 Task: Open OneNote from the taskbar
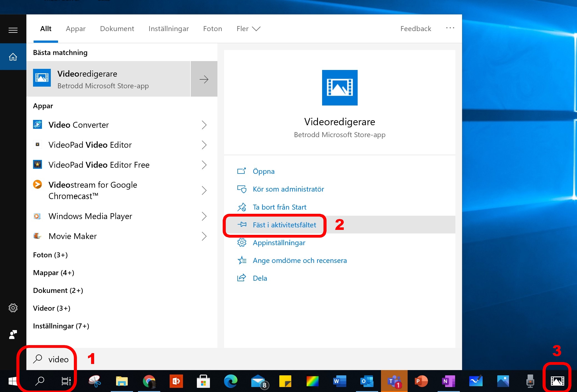(448, 381)
